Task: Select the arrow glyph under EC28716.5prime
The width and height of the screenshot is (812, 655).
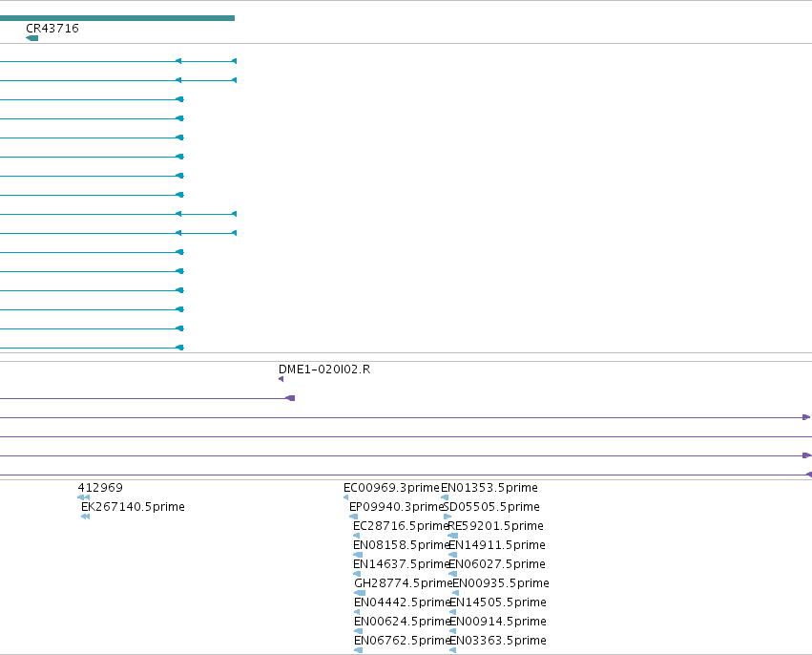Action: 356,536
